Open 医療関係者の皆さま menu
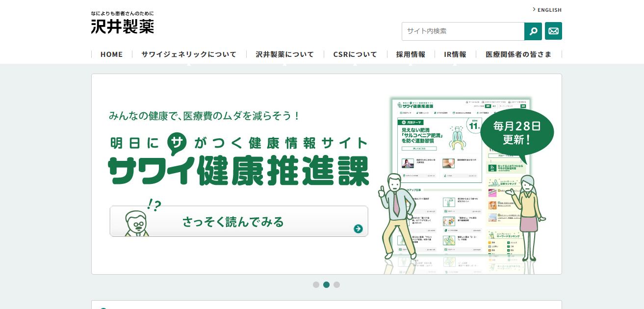 click(x=518, y=54)
